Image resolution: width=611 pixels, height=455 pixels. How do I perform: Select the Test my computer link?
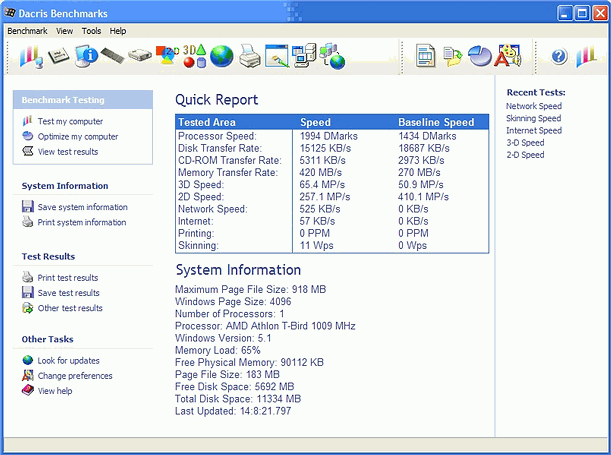[70, 122]
